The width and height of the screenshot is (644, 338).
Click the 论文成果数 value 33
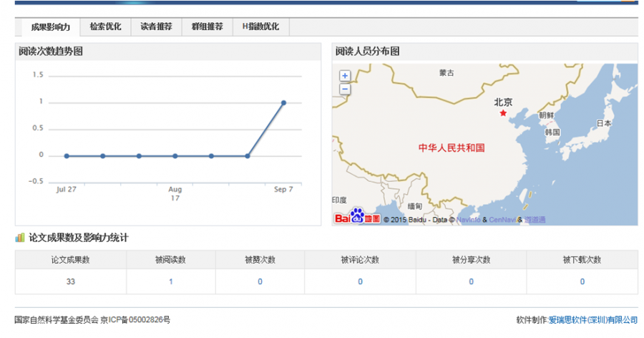[71, 281]
